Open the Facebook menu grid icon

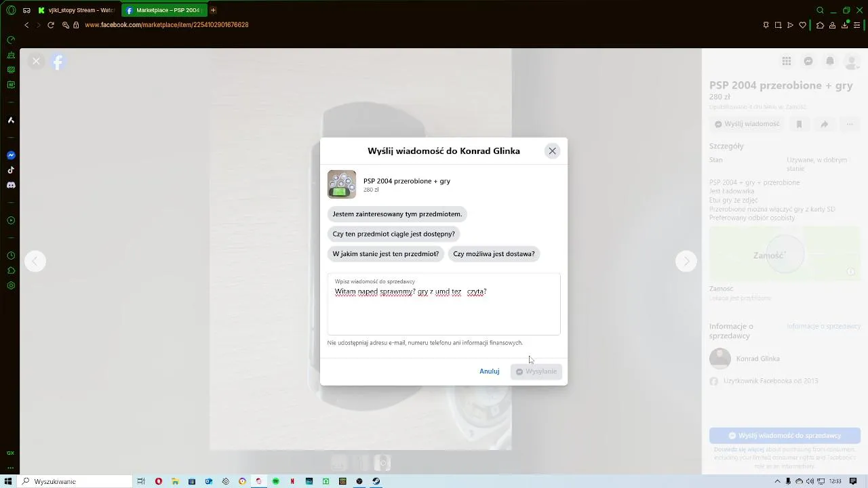tap(787, 61)
